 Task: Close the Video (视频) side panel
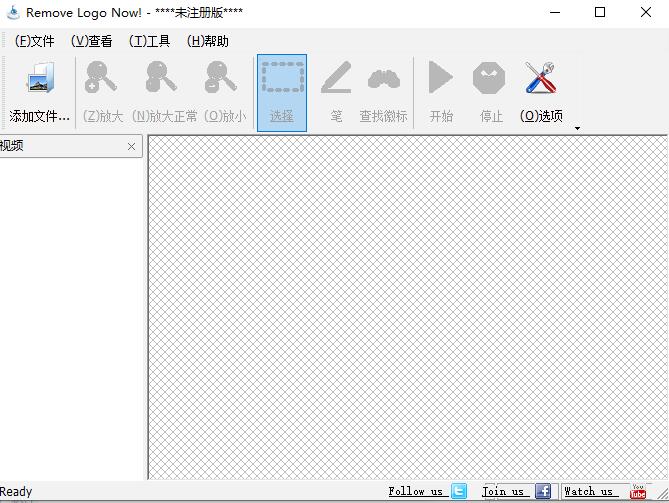point(131,147)
